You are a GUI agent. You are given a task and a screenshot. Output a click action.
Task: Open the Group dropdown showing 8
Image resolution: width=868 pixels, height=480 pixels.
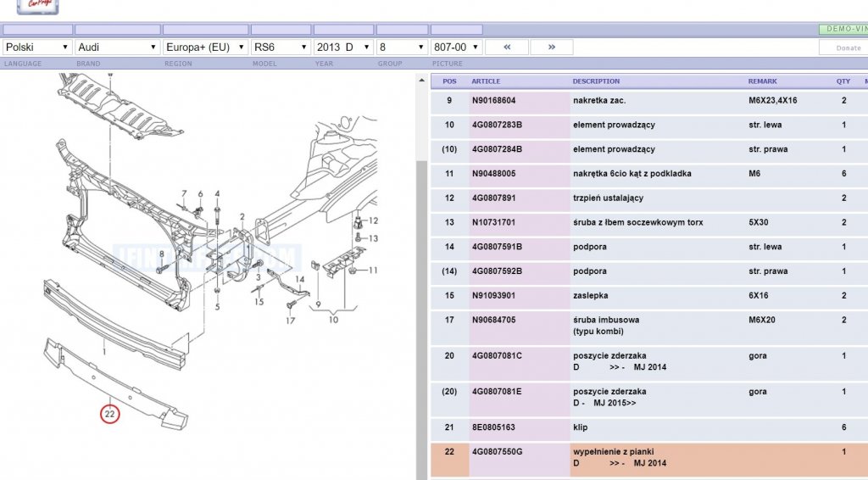click(401, 47)
